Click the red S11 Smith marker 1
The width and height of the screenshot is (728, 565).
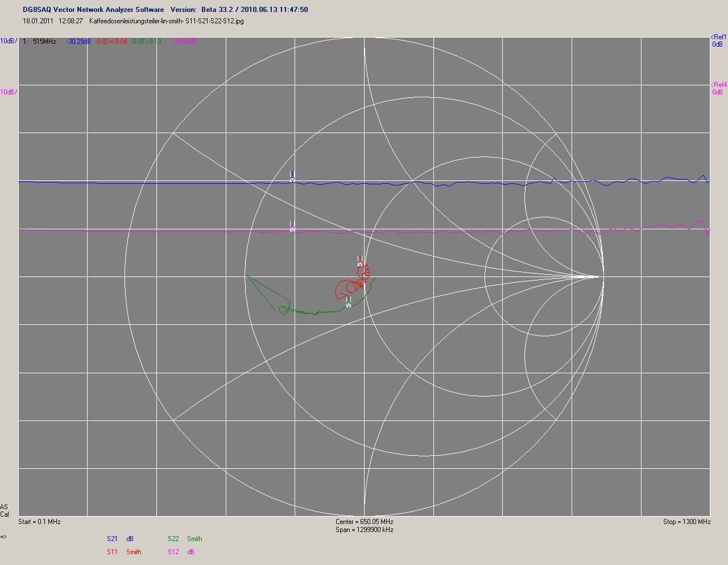click(x=360, y=262)
